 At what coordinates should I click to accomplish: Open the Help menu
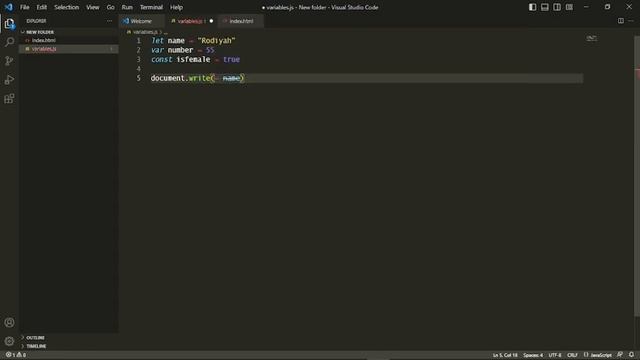point(176,7)
